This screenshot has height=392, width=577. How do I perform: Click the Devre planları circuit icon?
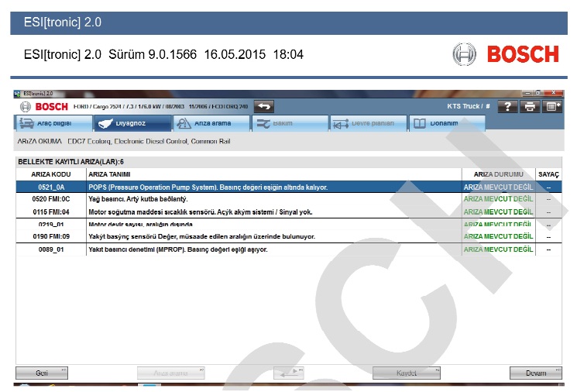[340, 124]
